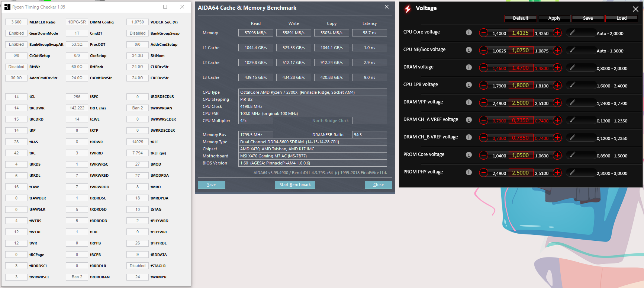Maximize the Ryzen Timing Checker window

[x=165, y=7]
